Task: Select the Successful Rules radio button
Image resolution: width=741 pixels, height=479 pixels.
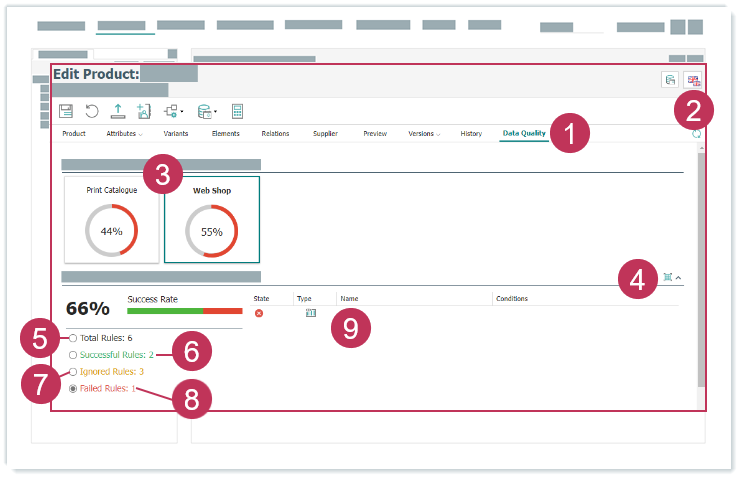Action: 73,354
